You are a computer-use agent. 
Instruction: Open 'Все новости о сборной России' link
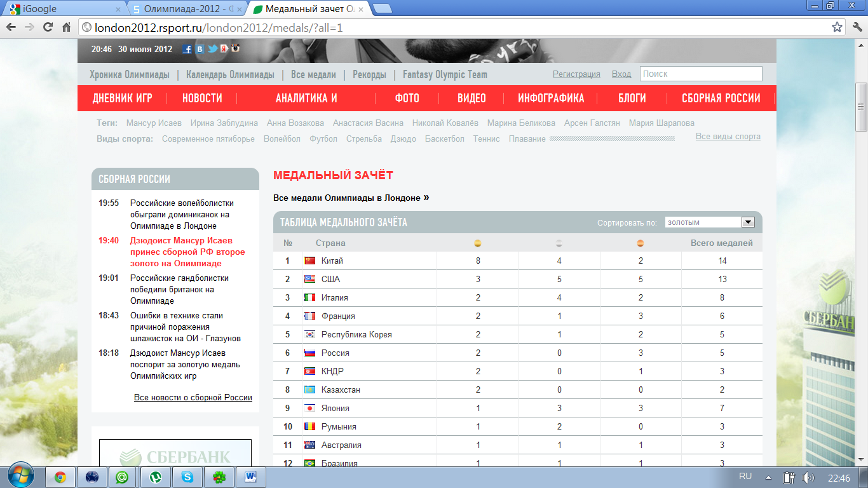[193, 398]
